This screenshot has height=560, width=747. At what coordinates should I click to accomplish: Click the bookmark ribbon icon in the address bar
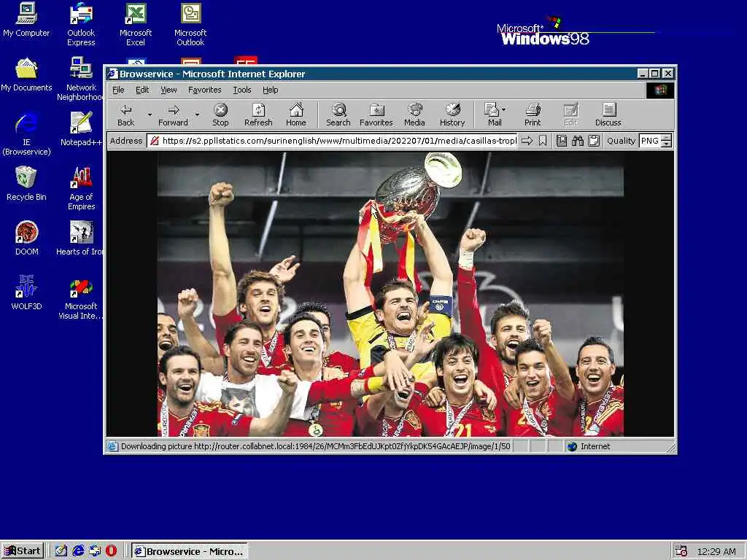coord(543,141)
